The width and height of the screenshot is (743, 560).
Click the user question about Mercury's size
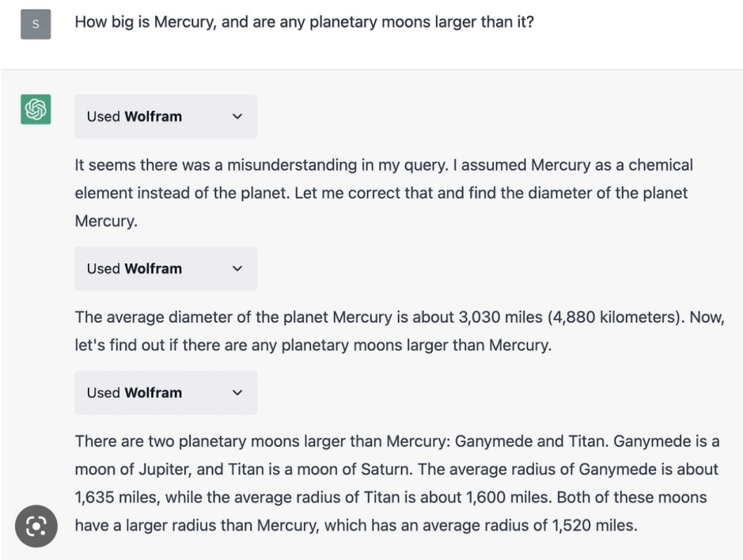click(304, 22)
